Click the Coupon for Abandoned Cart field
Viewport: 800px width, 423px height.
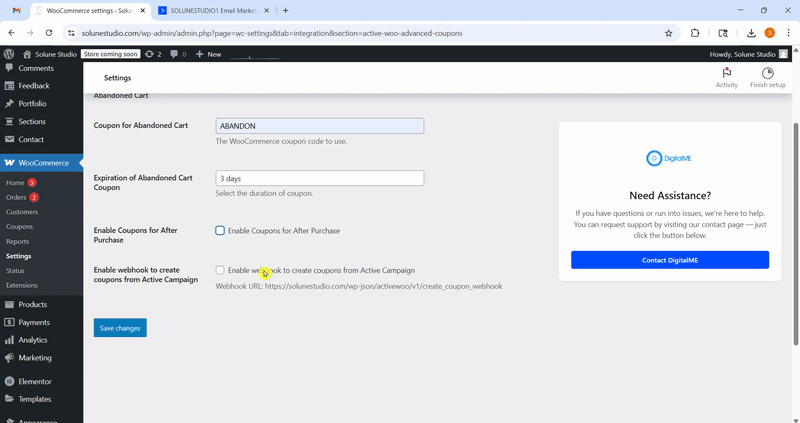[x=320, y=126]
